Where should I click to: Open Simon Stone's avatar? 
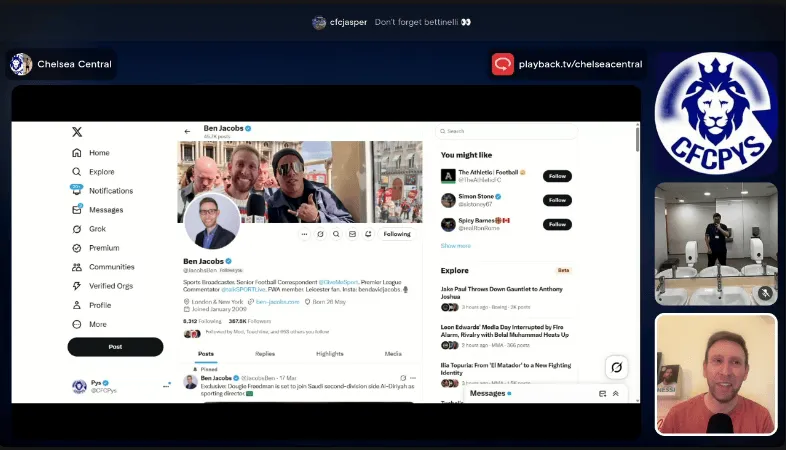click(448, 200)
